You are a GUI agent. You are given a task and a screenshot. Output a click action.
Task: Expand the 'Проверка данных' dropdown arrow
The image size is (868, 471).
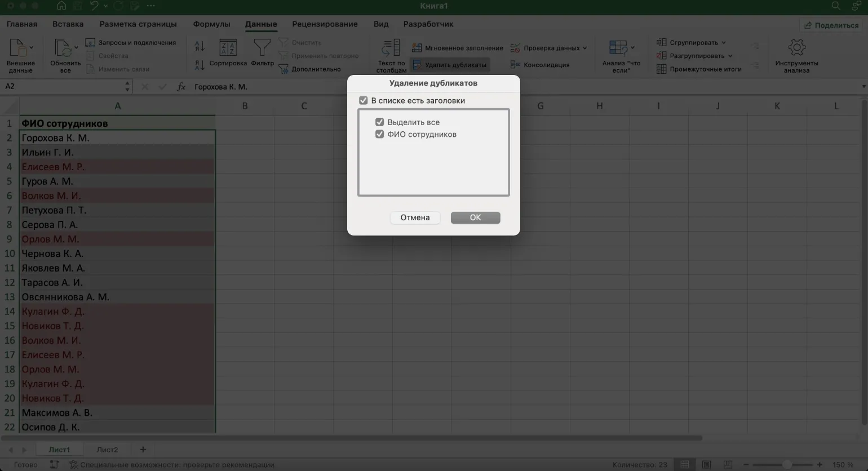(x=584, y=48)
